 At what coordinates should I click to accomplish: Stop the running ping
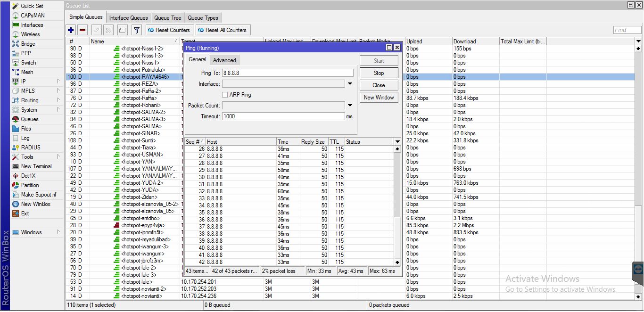point(379,73)
